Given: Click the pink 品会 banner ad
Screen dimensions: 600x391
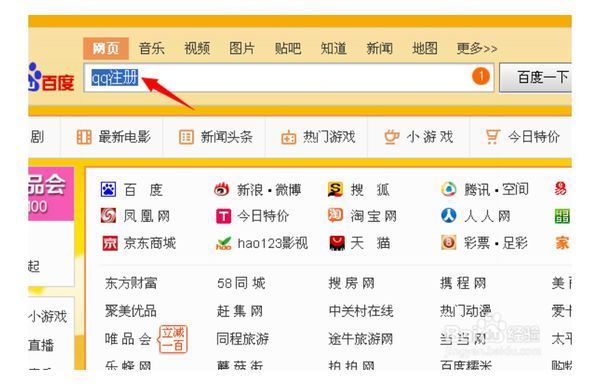Looking at the screenshot, I should pyautogui.click(x=51, y=194).
